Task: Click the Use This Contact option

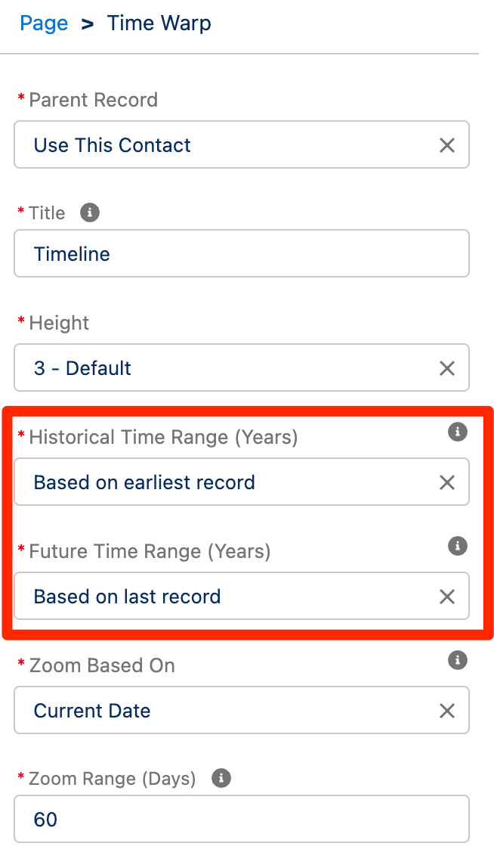Action: tap(112, 144)
